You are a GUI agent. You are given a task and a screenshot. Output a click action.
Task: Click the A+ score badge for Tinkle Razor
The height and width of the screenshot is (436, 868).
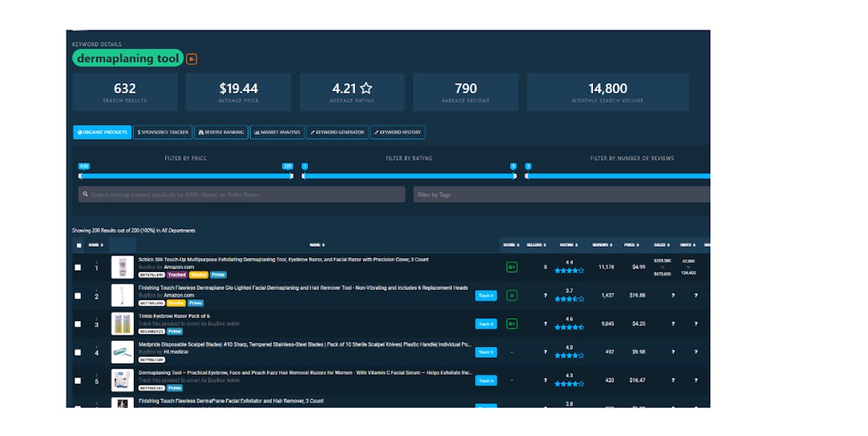click(x=511, y=323)
